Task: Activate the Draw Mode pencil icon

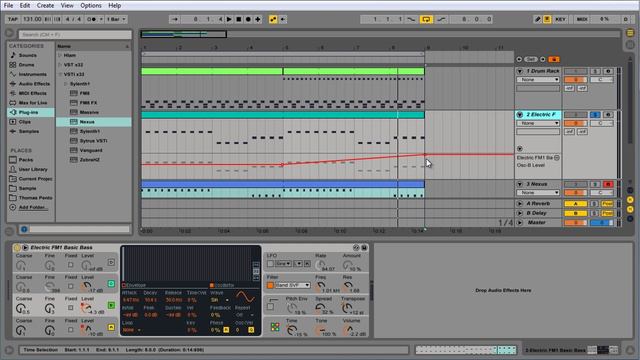Action: point(538,19)
